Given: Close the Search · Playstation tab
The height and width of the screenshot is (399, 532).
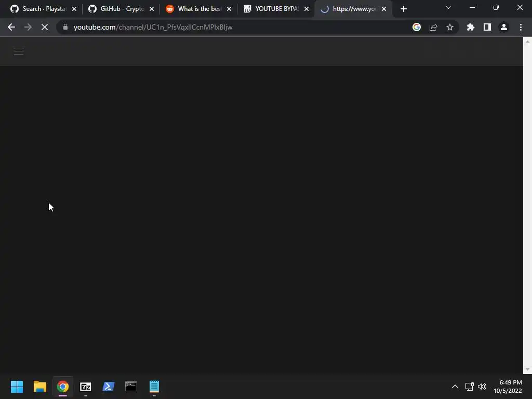Looking at the screenshot, I should (74, 9).
